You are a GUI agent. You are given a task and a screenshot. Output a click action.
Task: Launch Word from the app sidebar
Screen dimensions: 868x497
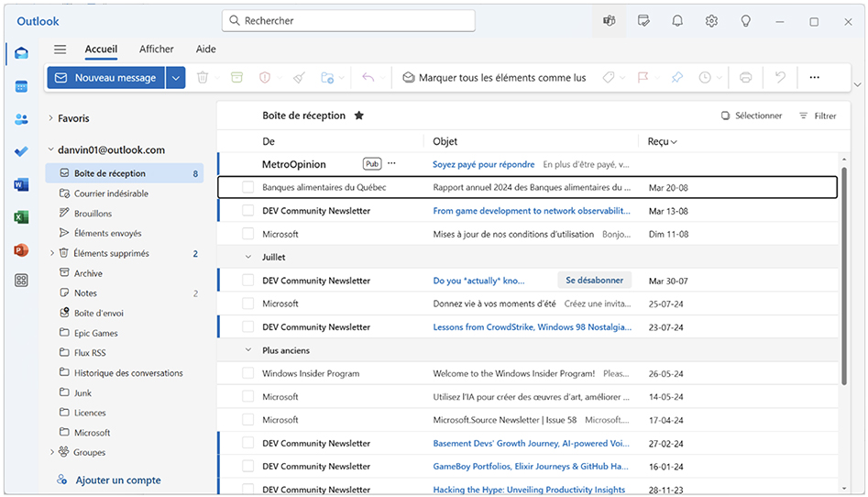[x=21, y=184]
